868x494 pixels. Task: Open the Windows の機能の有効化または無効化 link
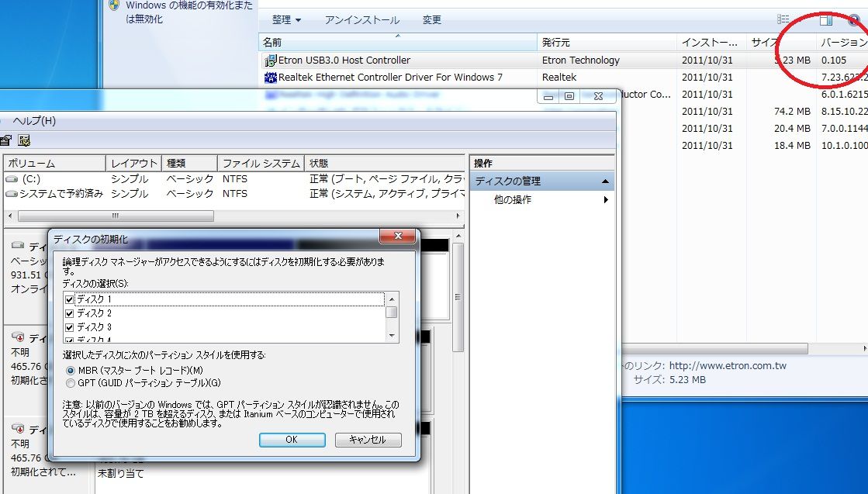point(188,12)
